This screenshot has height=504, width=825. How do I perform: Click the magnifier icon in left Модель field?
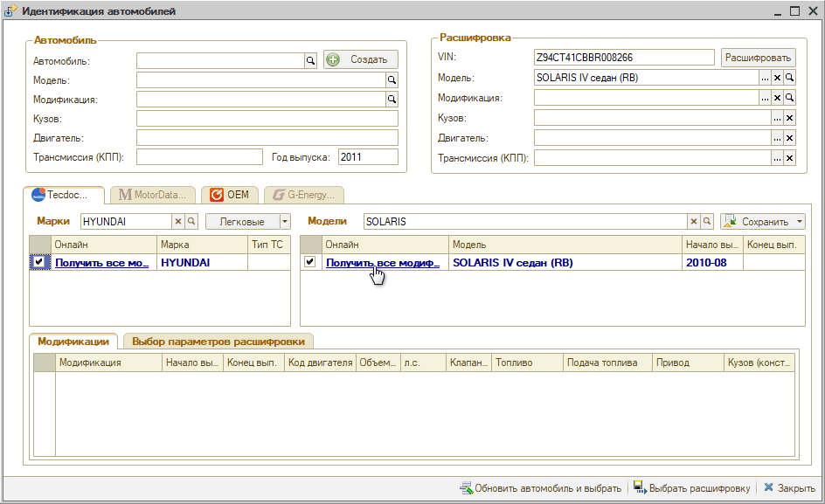(x=392, y=79)
